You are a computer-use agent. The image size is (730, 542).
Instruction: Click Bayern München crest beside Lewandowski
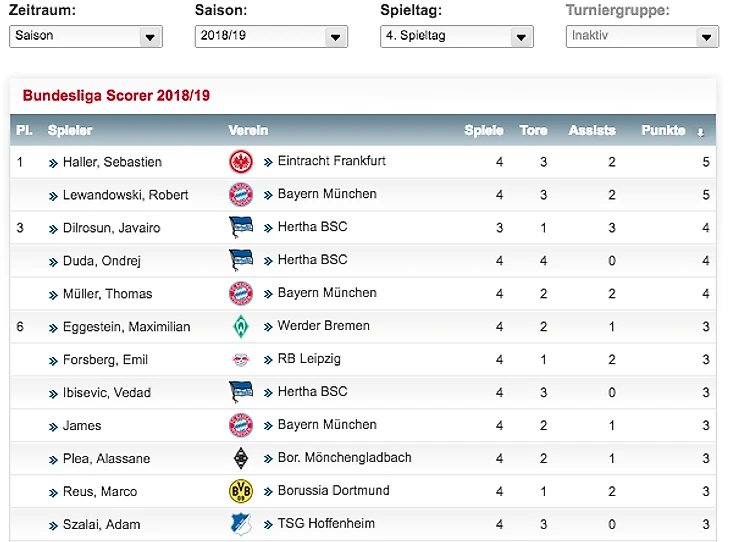(x=241, y=195)
